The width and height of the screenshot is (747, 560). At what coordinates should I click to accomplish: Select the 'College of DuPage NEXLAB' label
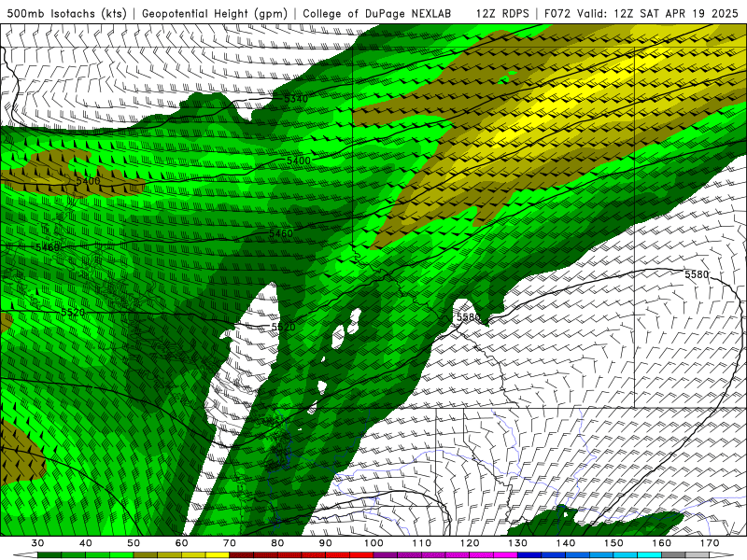tap(377, 13)
